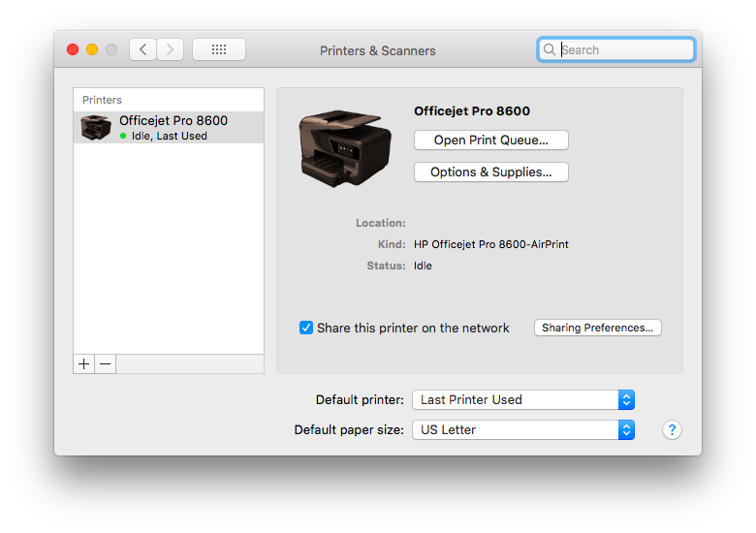
Task: Open help with the question mark button
Action: point(672,429)
